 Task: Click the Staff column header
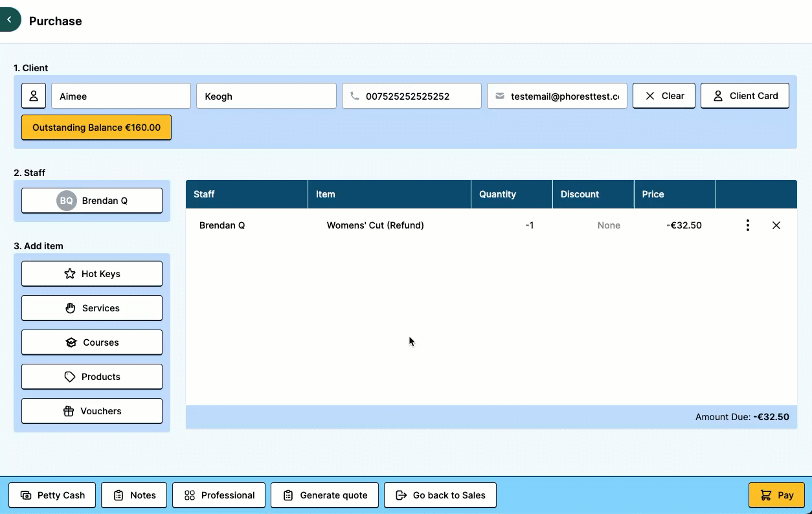pyautogui.click(x=247, y=194)
